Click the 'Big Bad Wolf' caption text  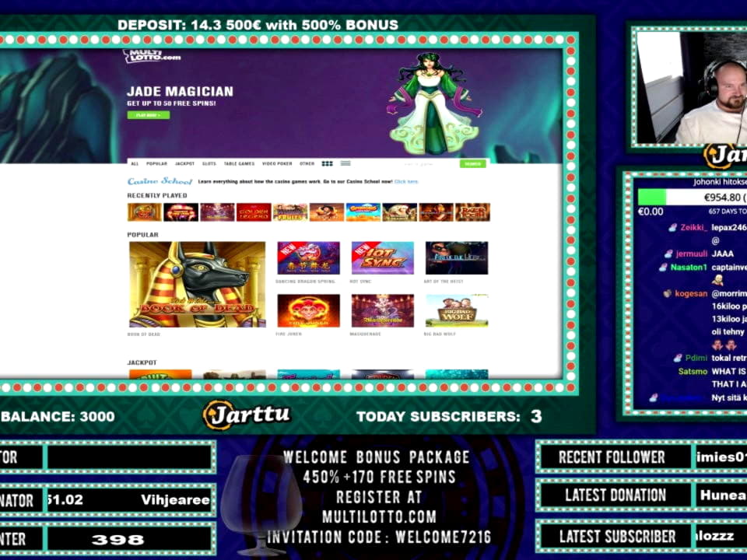[x=440, y=334]
